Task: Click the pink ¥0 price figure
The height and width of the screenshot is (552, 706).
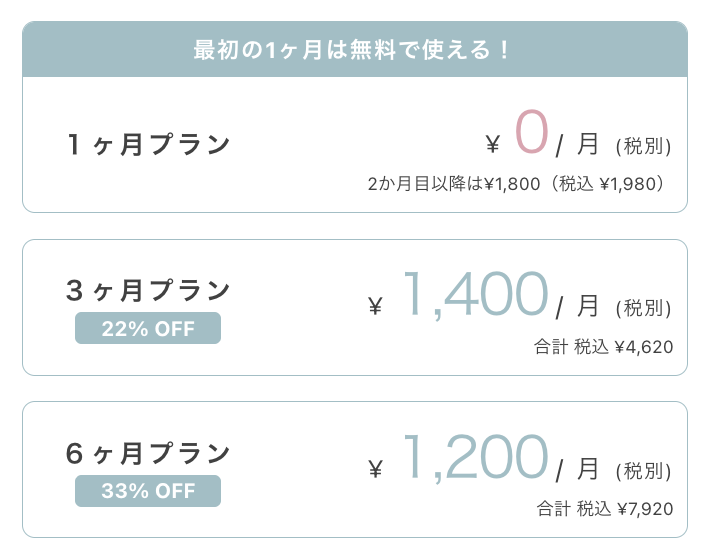Action: point(531,134)
